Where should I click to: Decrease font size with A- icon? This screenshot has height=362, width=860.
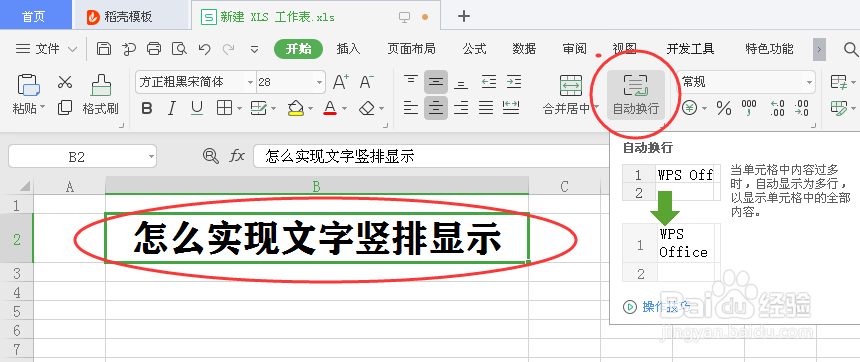tap(366, 82)
